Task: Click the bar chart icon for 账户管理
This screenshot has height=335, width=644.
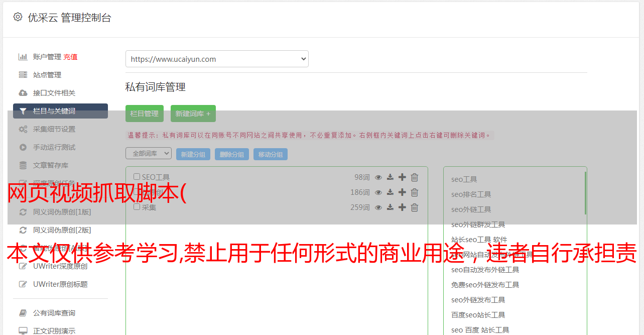Action: [x=23, y=57]
